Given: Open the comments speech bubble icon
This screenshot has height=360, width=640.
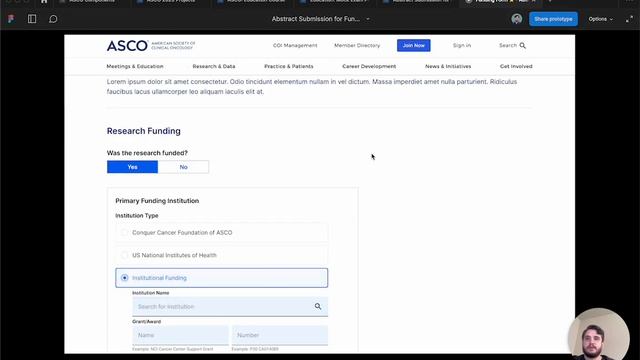Looking at the screenshot, I should tap(53, 19).
